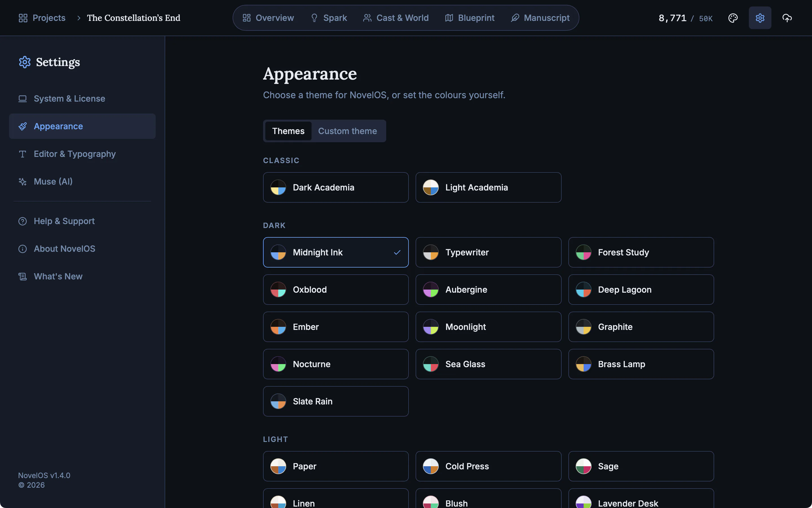Screen dimensions: 812x508
Task: Click the settings gear icon in header
Action: click(x=760, y=18)
